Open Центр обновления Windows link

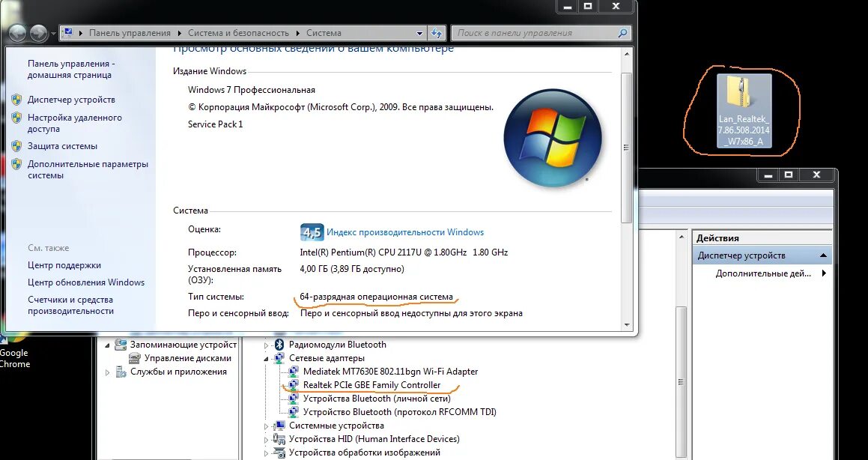coord(86,282)
